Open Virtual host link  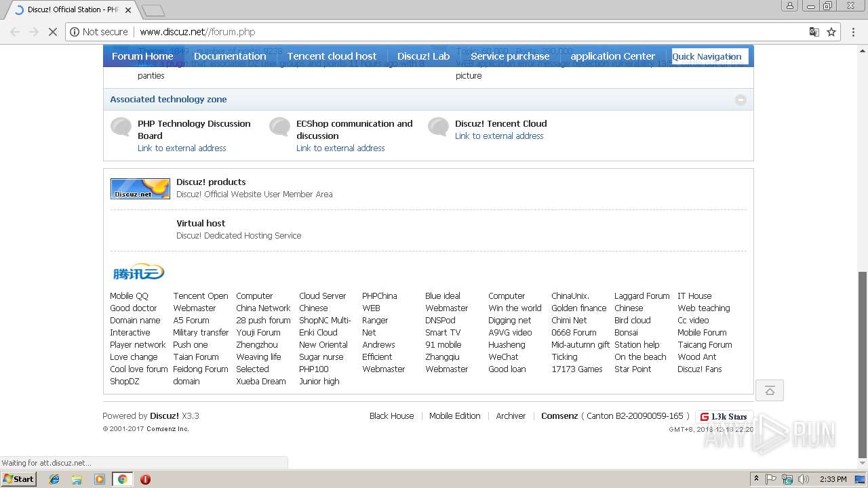(201, 223)
